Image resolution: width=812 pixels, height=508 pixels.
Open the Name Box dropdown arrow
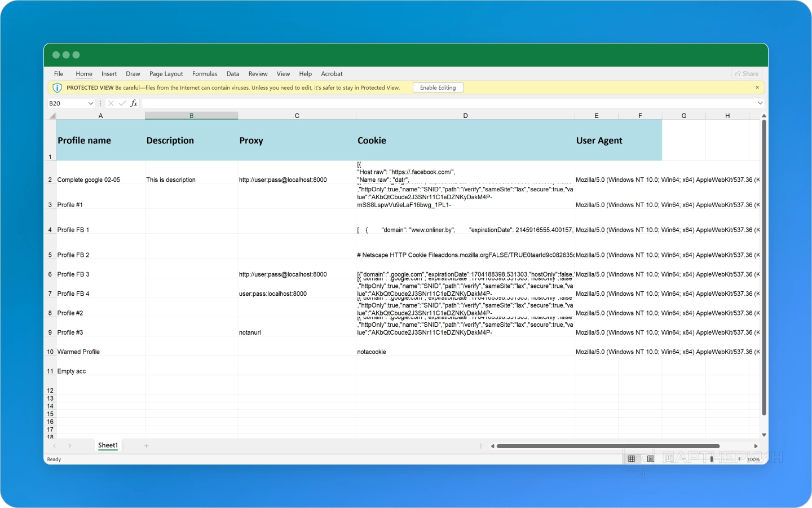point(90,103)
